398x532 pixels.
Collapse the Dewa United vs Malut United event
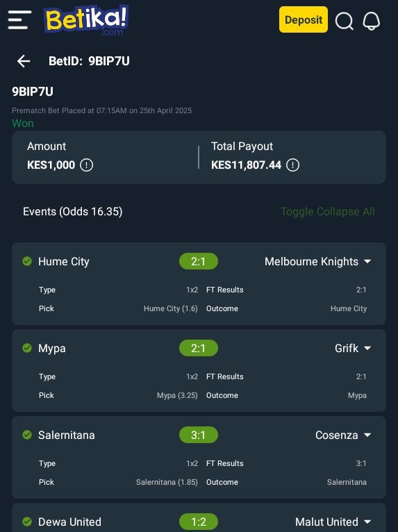click(367, 522)
